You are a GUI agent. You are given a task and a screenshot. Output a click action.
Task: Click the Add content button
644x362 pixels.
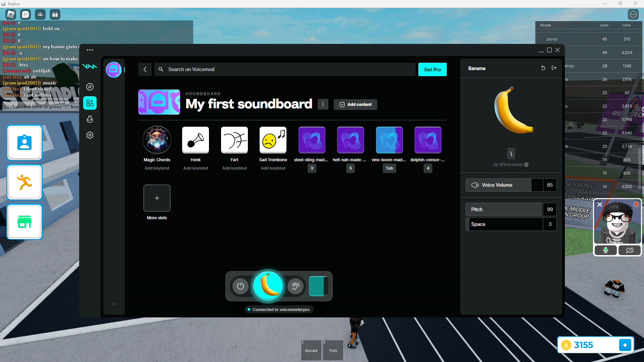(356, 105)
